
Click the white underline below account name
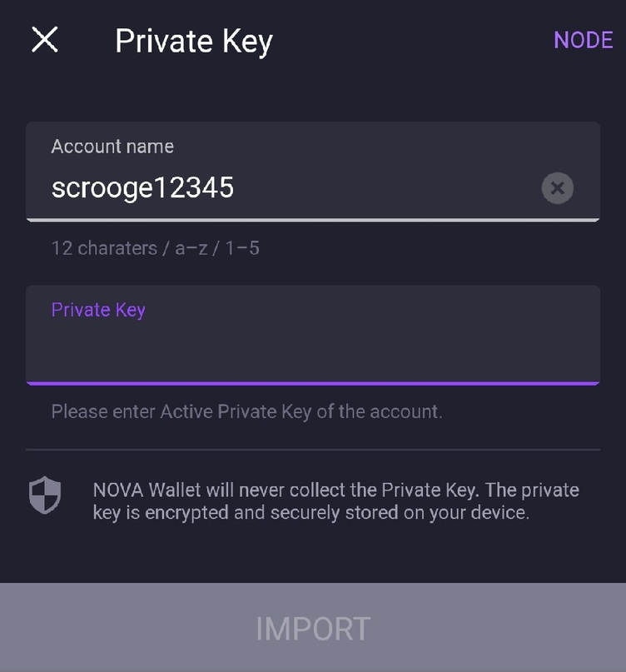(312, 220)
